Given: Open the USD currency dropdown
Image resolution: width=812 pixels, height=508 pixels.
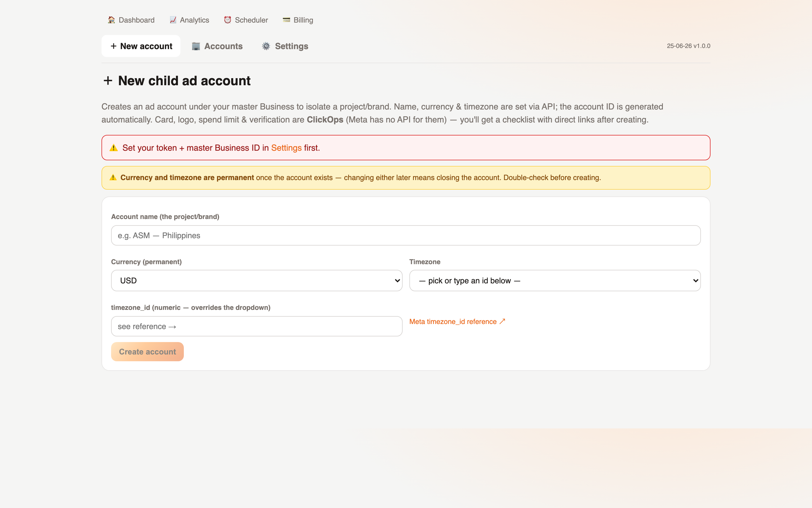Looking at the screenshot, I should (x=257, y=281).
